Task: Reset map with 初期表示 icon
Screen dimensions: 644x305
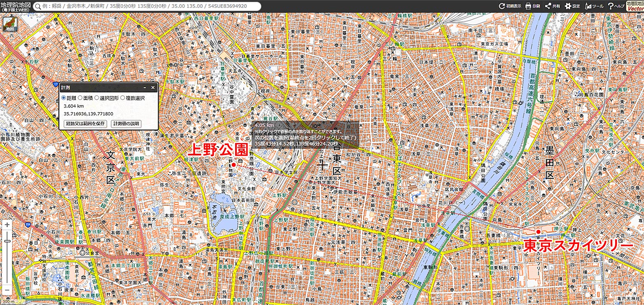Action: click(510, 6)
